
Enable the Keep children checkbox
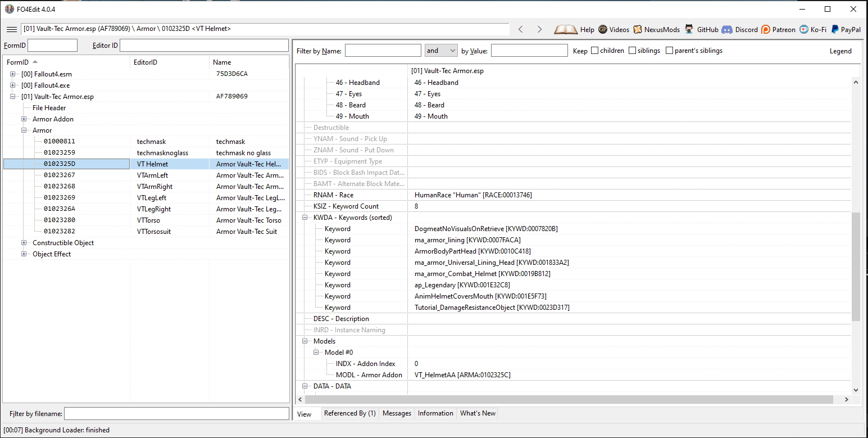(594, 51)
